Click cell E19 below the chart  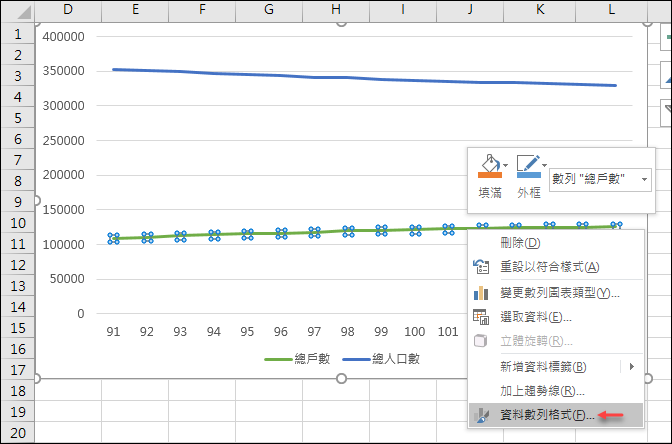(135, 412)
